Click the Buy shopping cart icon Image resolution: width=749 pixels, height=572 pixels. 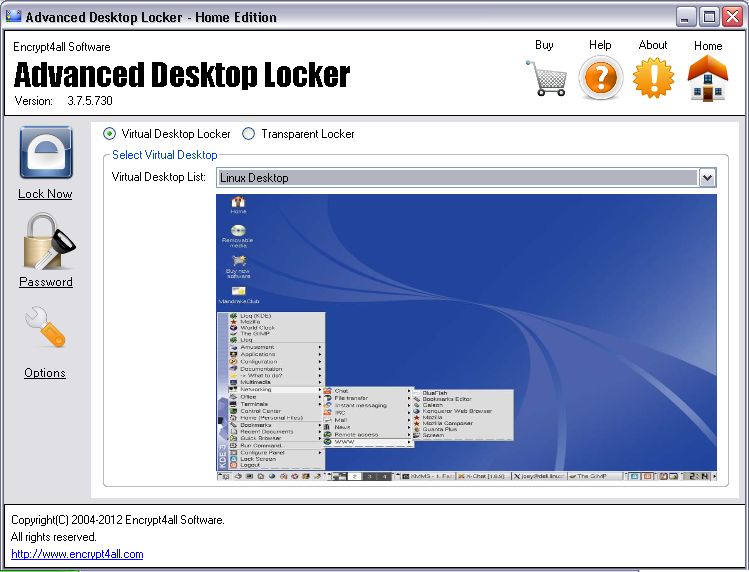[x=546, y=78]
